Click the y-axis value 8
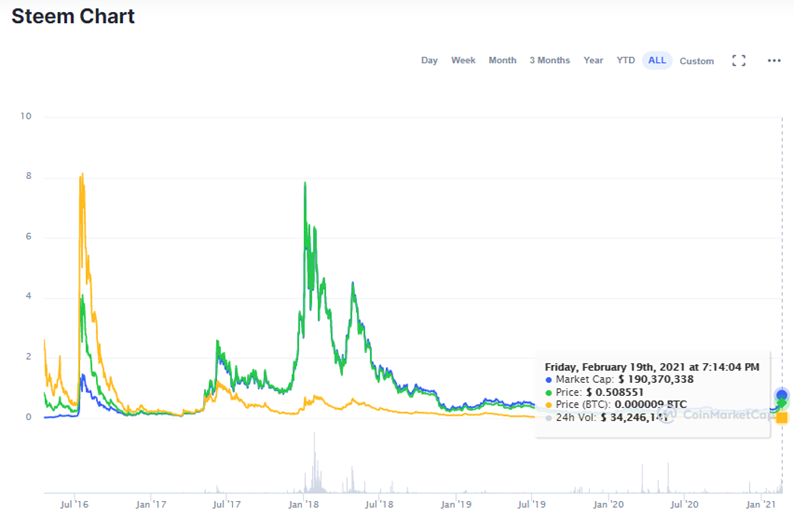 (x=29, y=176)
